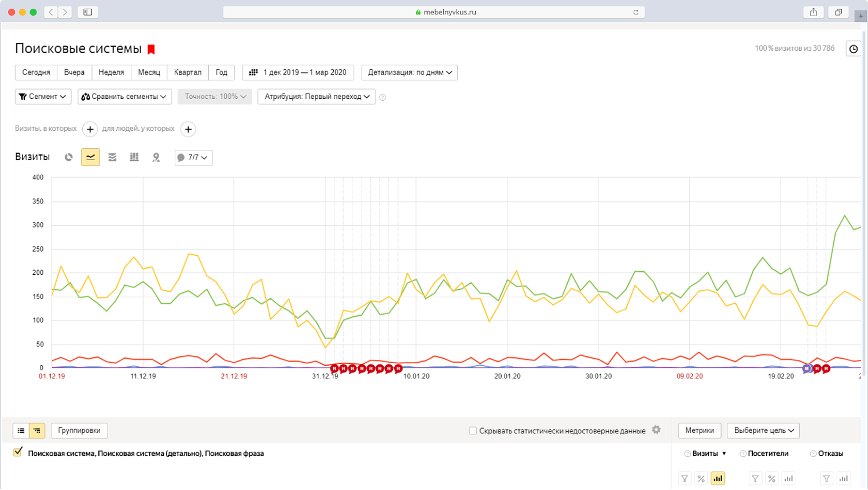This screenshot has width=868, height=490.
Task: Open the Детализация: по дням dropdown
Action: (410, 72)
